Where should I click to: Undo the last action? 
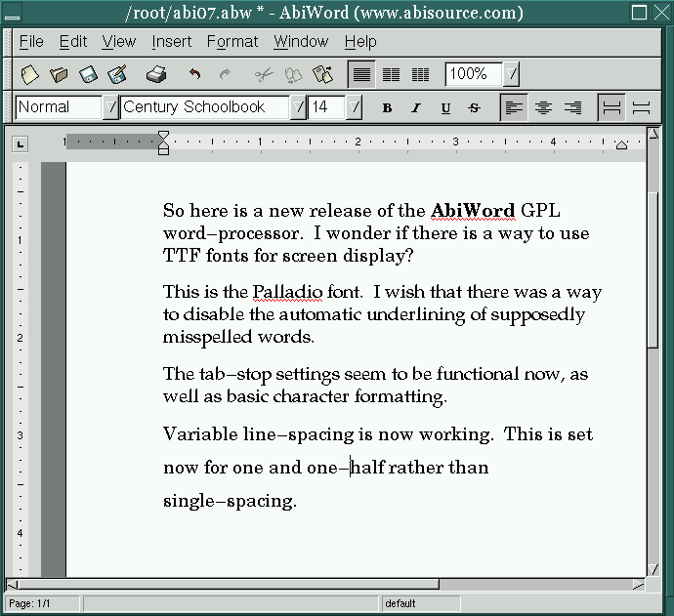click(x=195, y=74)
